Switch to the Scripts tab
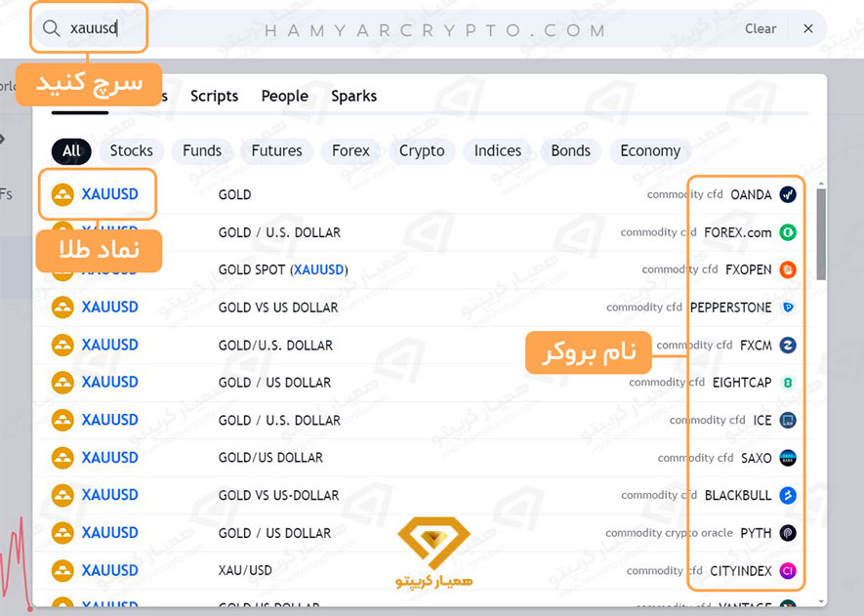Image resolution: width=864 pixels, height=616 pixels. [215, 96]
